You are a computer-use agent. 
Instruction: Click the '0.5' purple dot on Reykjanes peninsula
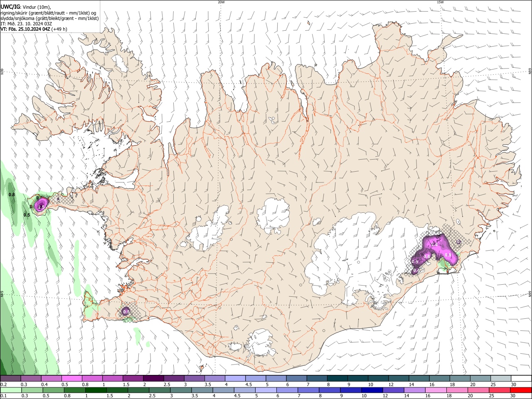point(126,311)
